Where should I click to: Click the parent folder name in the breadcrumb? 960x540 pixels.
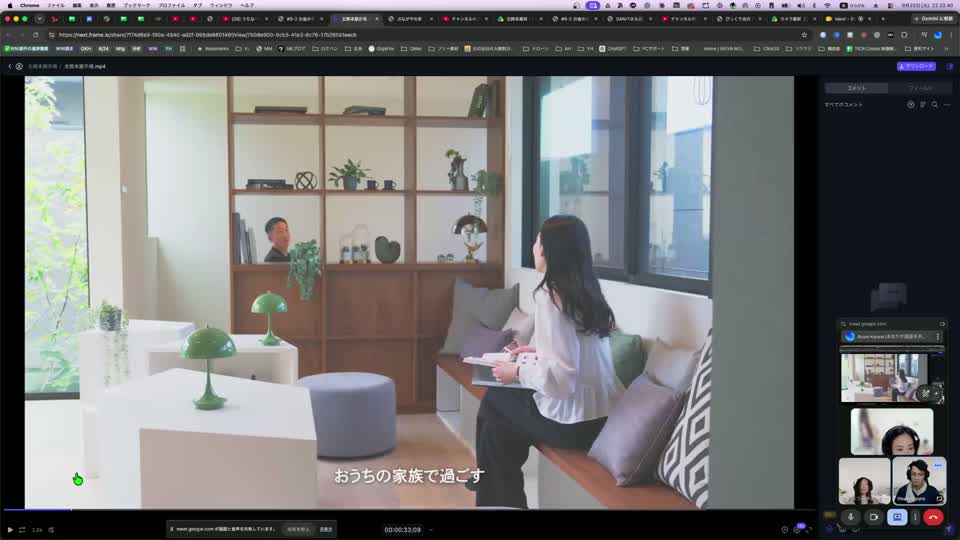(42, 66)
